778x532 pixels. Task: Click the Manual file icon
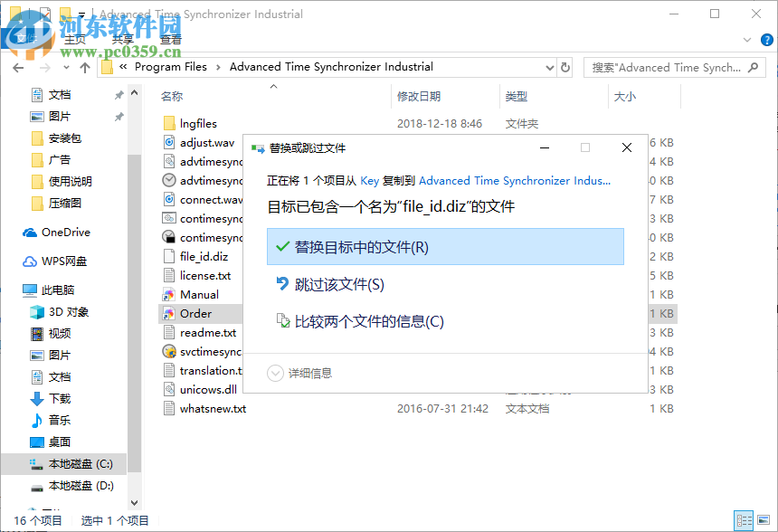168,294
